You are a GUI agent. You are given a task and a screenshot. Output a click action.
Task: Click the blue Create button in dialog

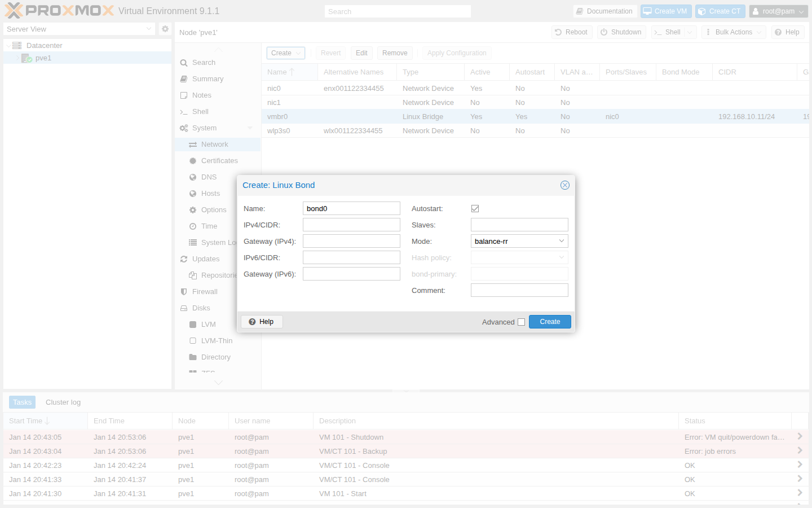click(x=550, y=322)
